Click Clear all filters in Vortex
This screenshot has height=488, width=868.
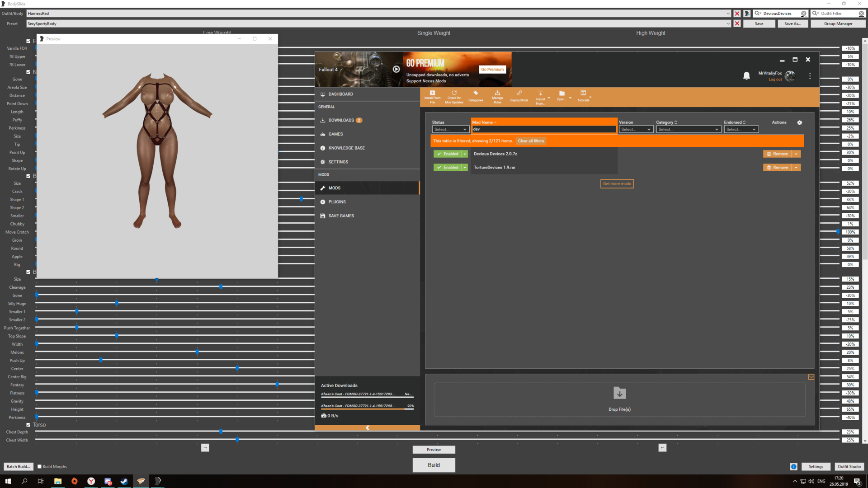531,141
